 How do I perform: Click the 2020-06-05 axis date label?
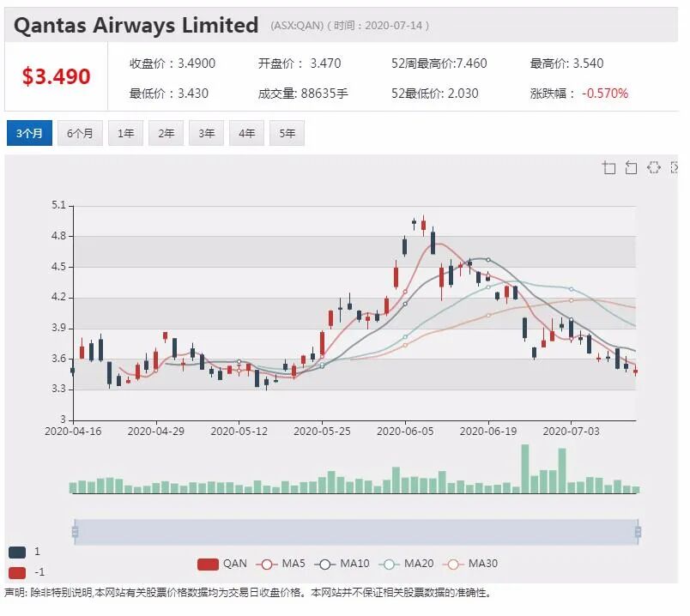point(405,432)
